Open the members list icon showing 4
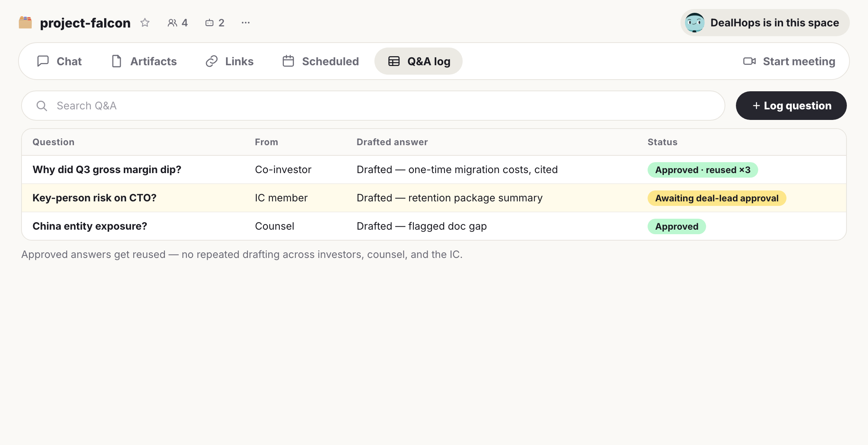Screen dimensions: 868x445 177,23
